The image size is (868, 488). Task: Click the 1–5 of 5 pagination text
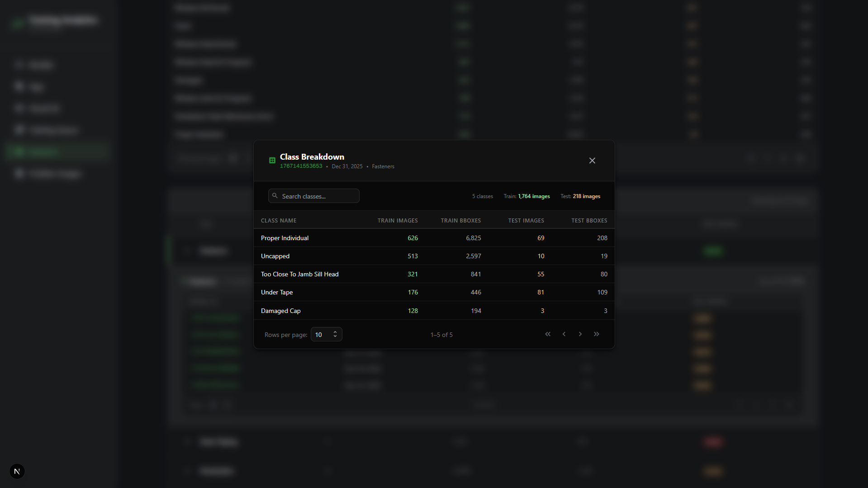coord(441,335)
